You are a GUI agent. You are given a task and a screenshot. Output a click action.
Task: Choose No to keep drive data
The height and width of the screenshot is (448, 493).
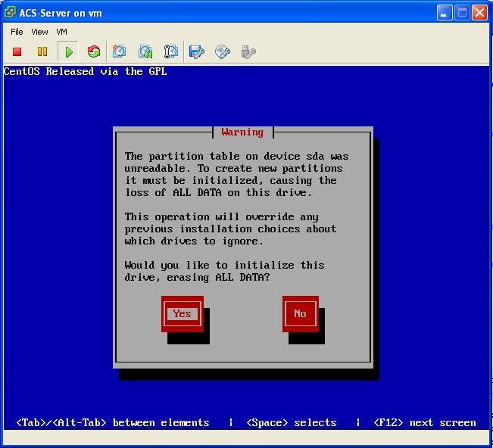click(x=300, y=313)
